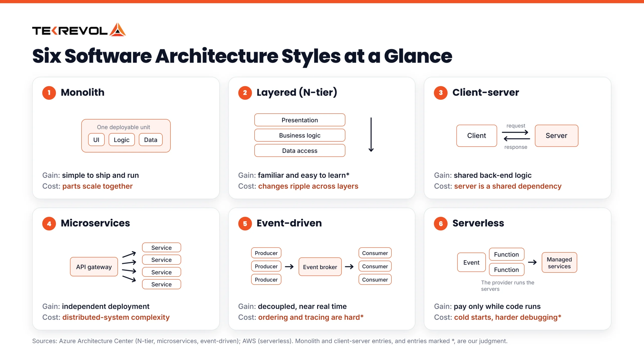Click the arrow pointing to Managed services
Image resolution: width=644 pixels, height=362 pixels.
(532, 262)
